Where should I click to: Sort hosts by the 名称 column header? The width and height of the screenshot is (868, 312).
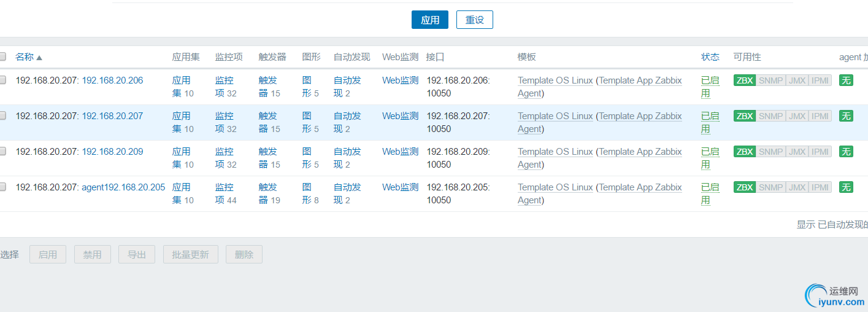tap(25, 57)
